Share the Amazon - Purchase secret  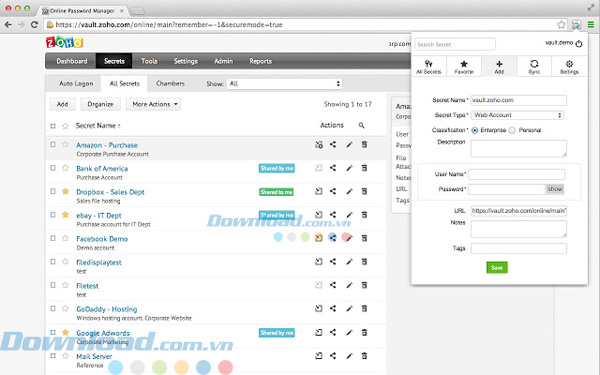point(333,145)
